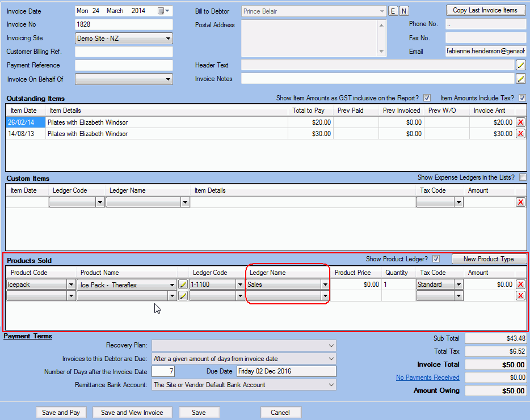This screenshot has height=420, width=530.
Task: Delete the empty Products Sold row
Action: point(520,296)
